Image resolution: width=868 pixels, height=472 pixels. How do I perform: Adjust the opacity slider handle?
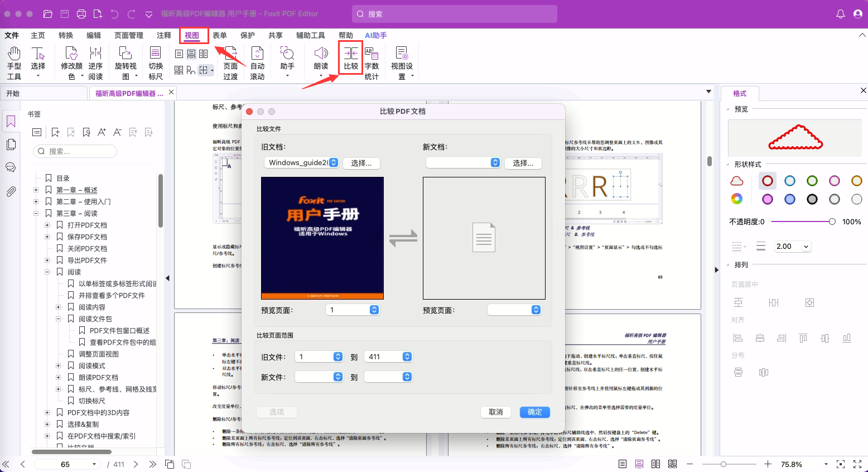pos(832,221)
